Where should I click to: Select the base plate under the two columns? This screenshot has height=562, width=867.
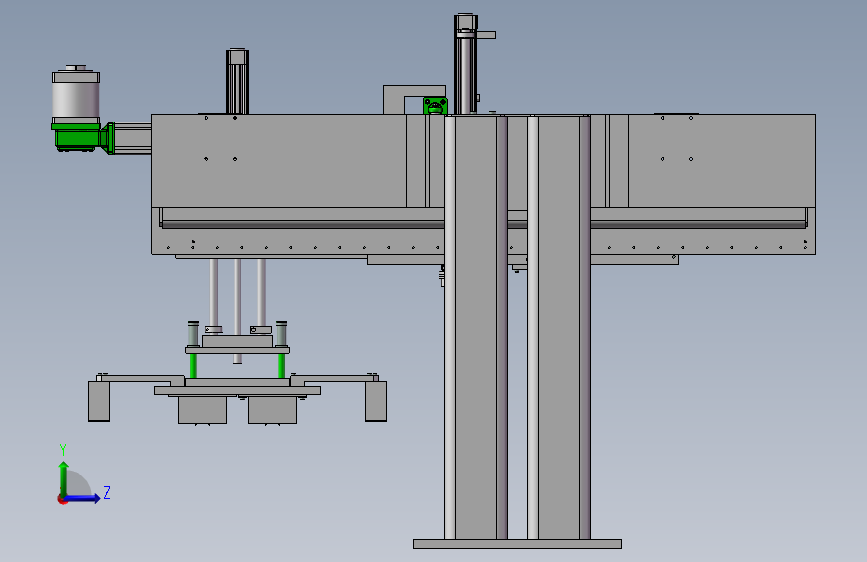(517, 544)
